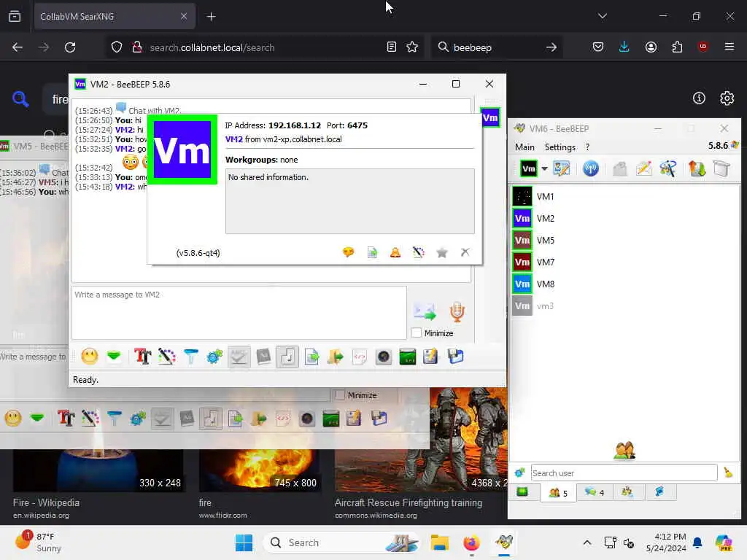The width and height of the screenshot is (747, 560).
Task: Click the notepad with pencil icon in VM2 toolbar
Action: 430,357
